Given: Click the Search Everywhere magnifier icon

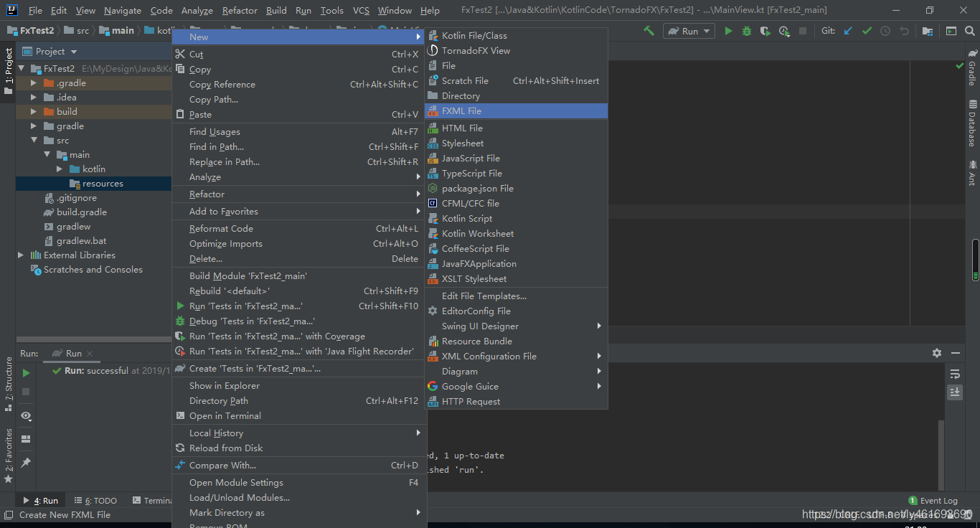Looking at the screenshot, I should pyautogui.click(x=969, y=31).
